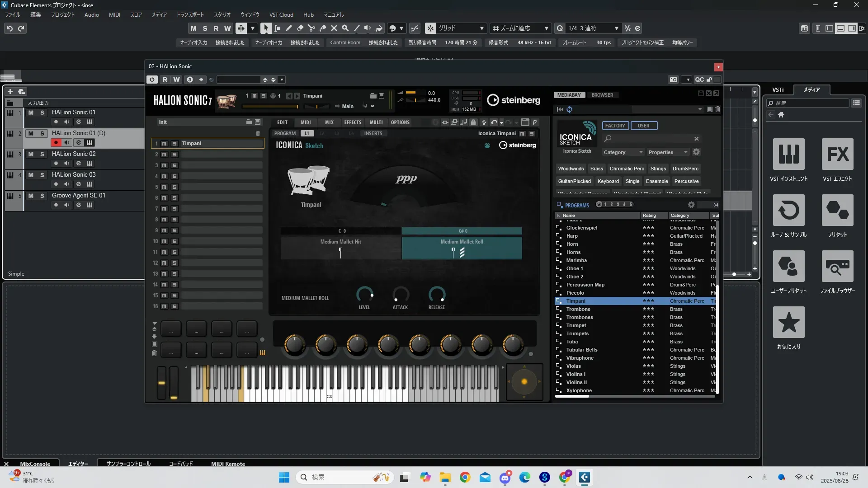Image resolution: width=868 pixels, height=488 pixels.
Task: Adjust the LEVEL knob for Medium Mallet Roll
Action: pyautogui.click(x=364, y=295)
